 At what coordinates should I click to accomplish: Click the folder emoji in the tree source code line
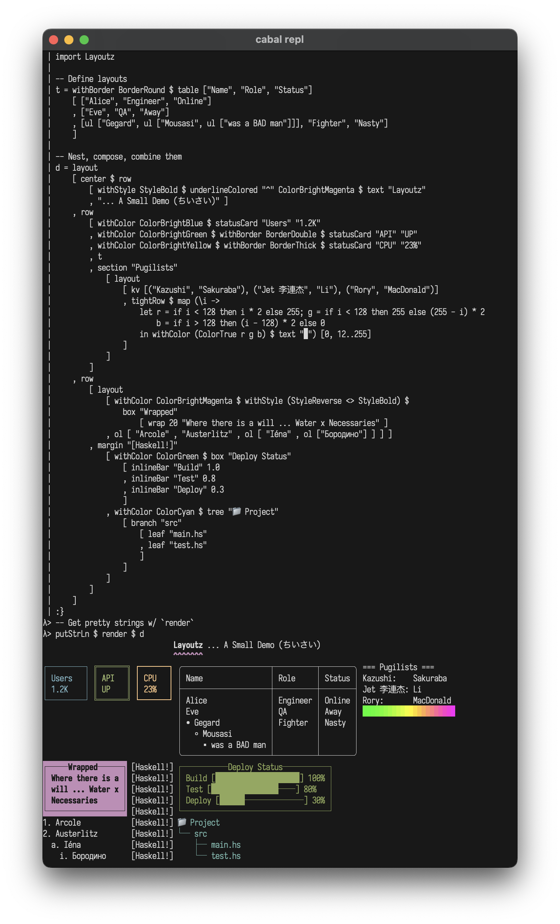[x=237, y=511]
